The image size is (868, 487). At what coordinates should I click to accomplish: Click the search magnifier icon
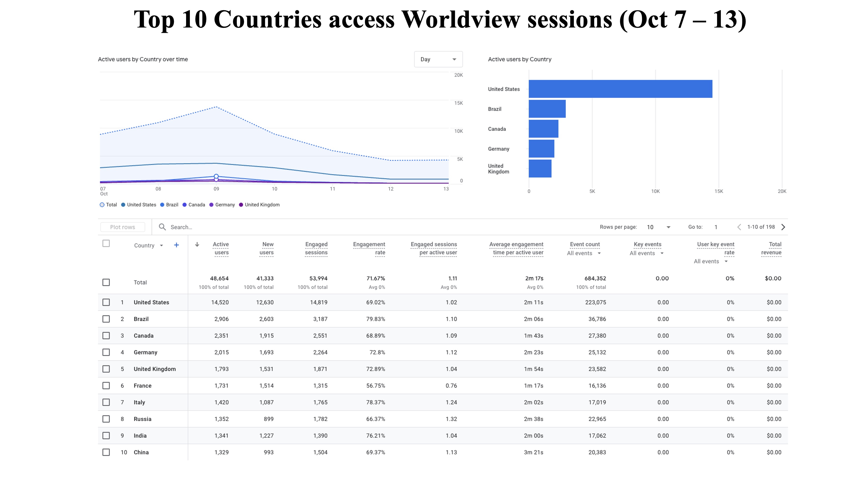162,227
